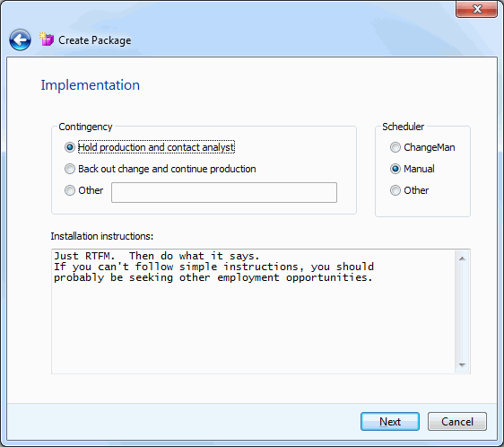The width and height of the screenshot is (504, 447).
Task: Click the Create Package title text
Action: click(95, 40)
